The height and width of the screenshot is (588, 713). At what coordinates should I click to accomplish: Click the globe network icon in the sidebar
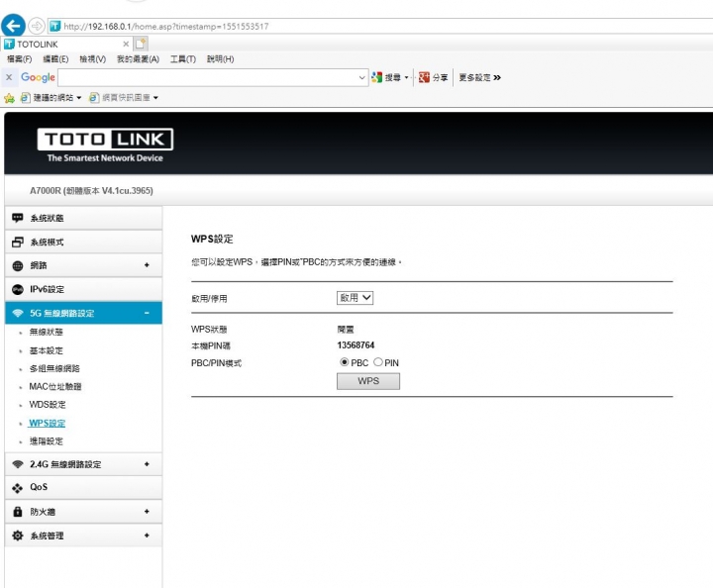click(17, 266)
